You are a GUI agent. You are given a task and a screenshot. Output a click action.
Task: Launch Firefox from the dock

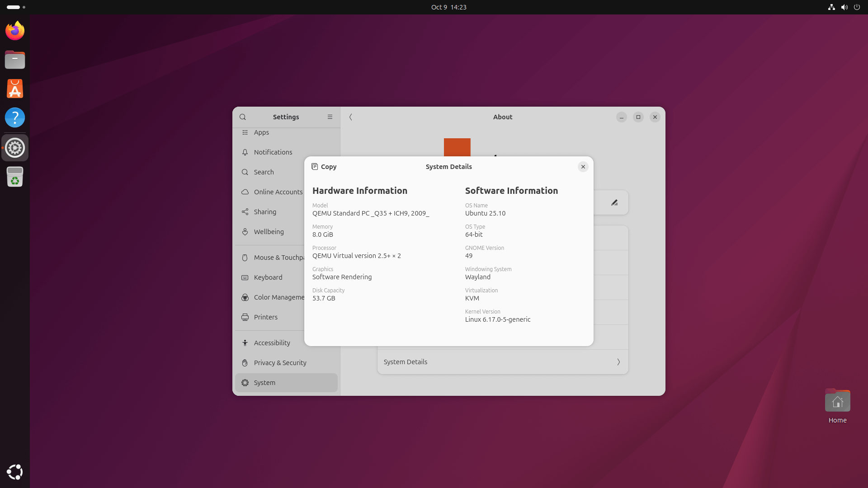pos(15,30)
